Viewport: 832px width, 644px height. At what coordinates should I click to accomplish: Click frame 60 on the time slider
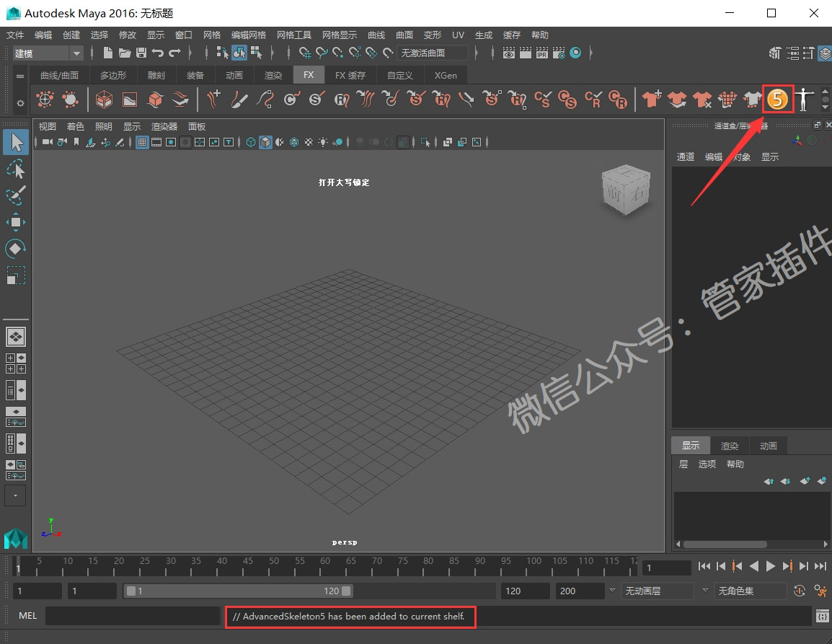pyautogui.click(x=320, y=566)
